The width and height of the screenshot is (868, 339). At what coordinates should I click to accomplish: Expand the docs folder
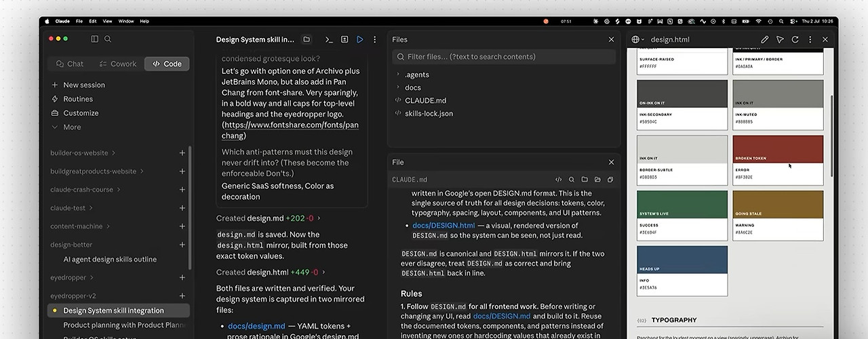coord(398,87)
